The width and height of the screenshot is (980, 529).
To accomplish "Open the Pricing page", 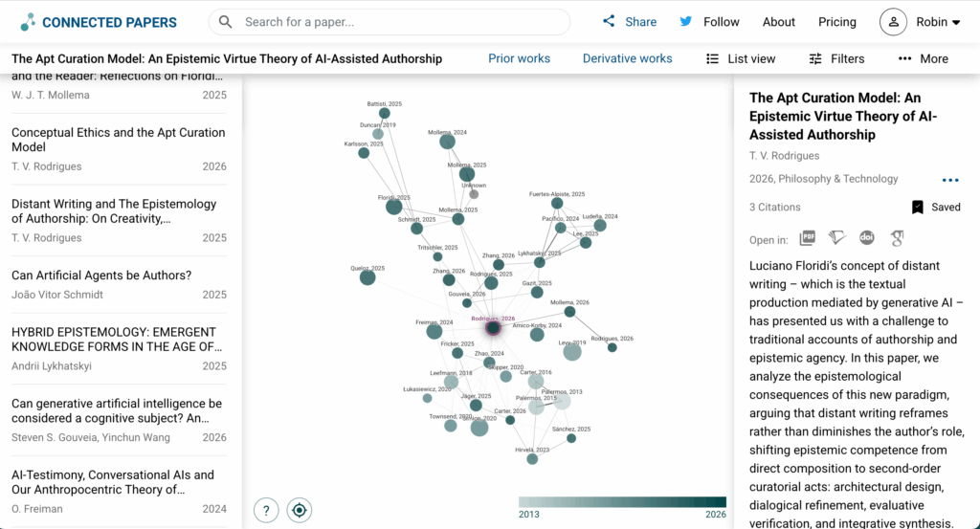I will [x=836, y=22].
